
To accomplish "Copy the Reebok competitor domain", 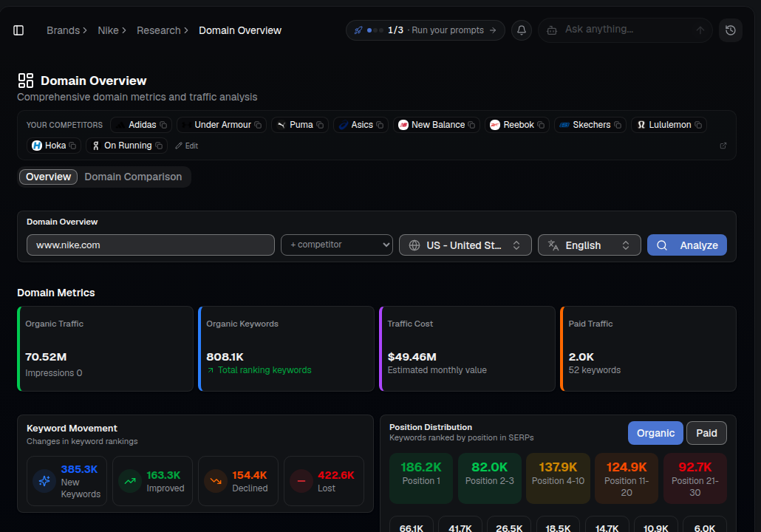I will click(x=541, y=125).
